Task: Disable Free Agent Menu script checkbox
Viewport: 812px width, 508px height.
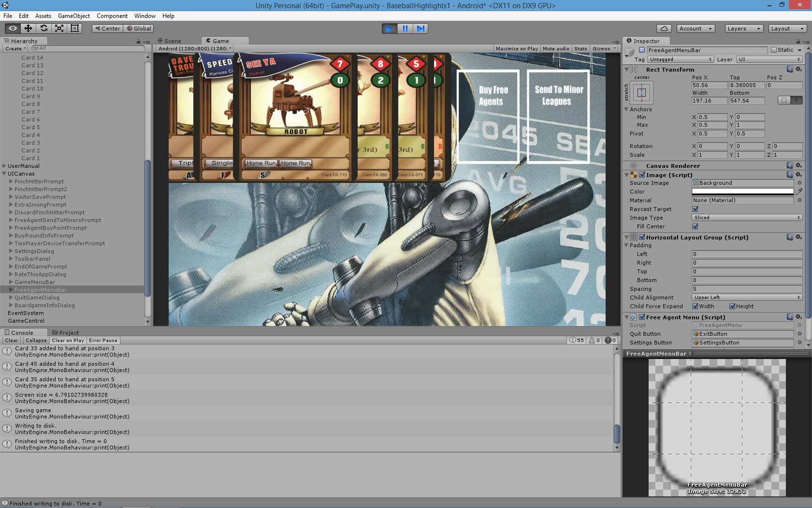Action: [642, 317]
